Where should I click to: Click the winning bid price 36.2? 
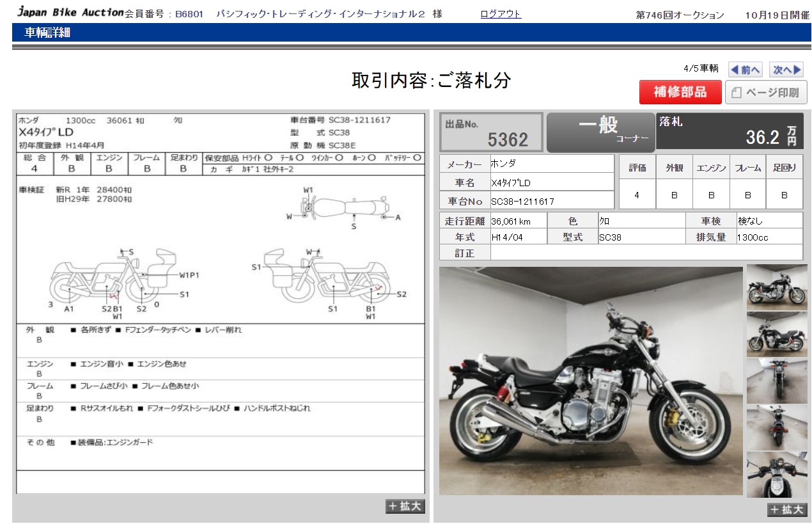763,137
